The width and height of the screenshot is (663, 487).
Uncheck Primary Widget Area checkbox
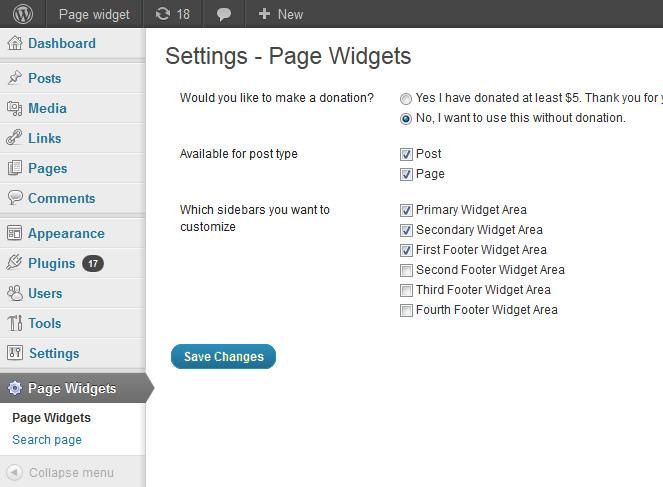[406, 210]
